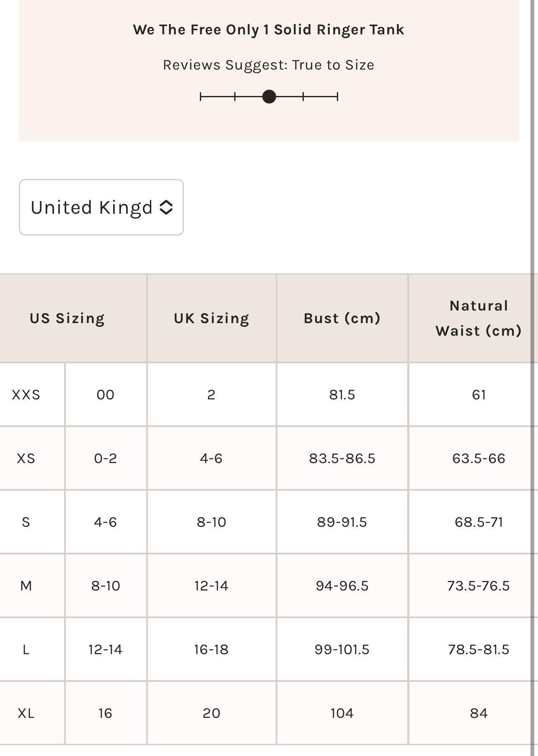
Task: Open the United Kingdom country dropdown
Action: point(101,207)
